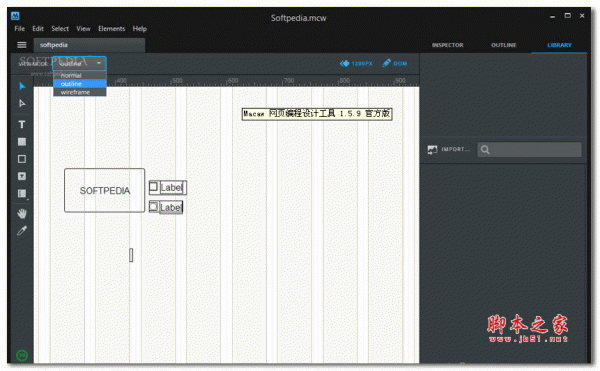
Task: Select the filled rectangle tool
Action: click(22, 142)
